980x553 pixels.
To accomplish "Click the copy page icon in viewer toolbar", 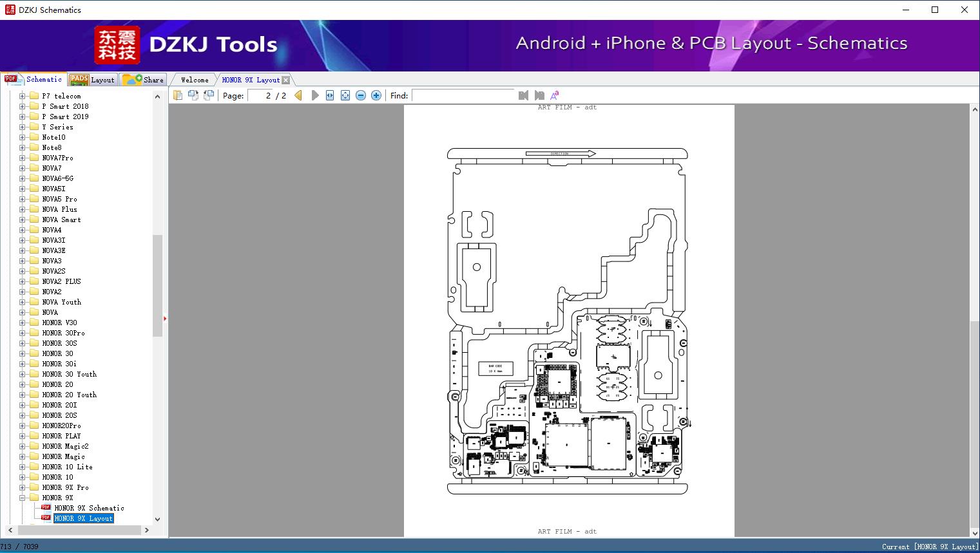I will coord(178,95).
